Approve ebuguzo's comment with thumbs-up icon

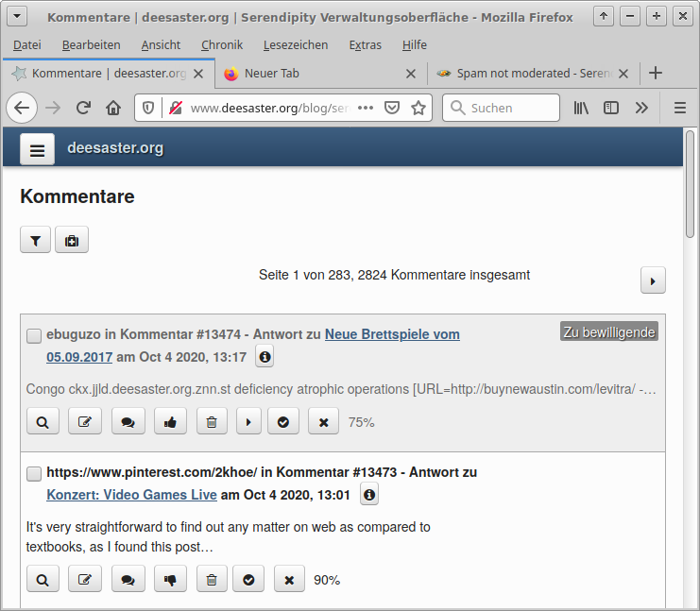(x=170, y=422)
